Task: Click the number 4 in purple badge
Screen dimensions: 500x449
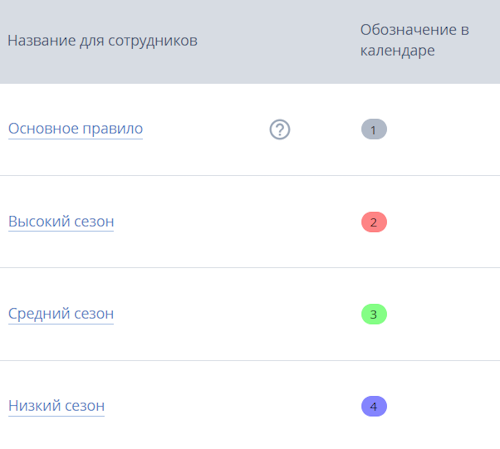Action: [374, 407]
